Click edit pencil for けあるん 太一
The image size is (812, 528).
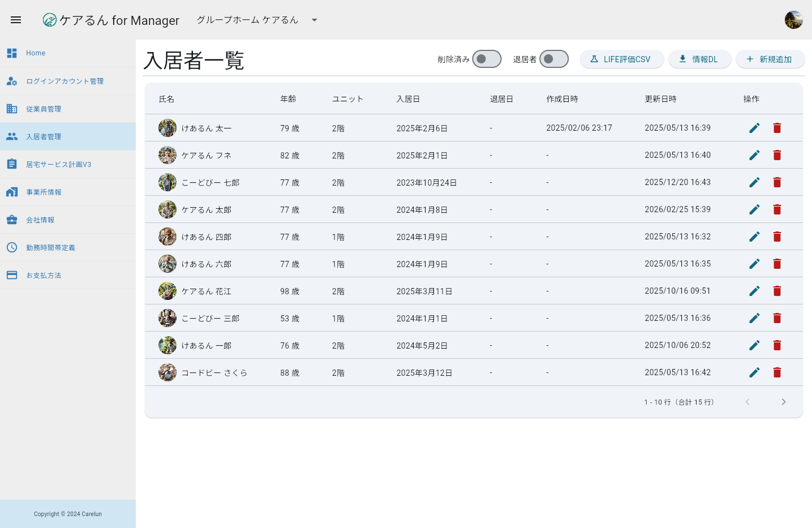[x=754, y=128]
